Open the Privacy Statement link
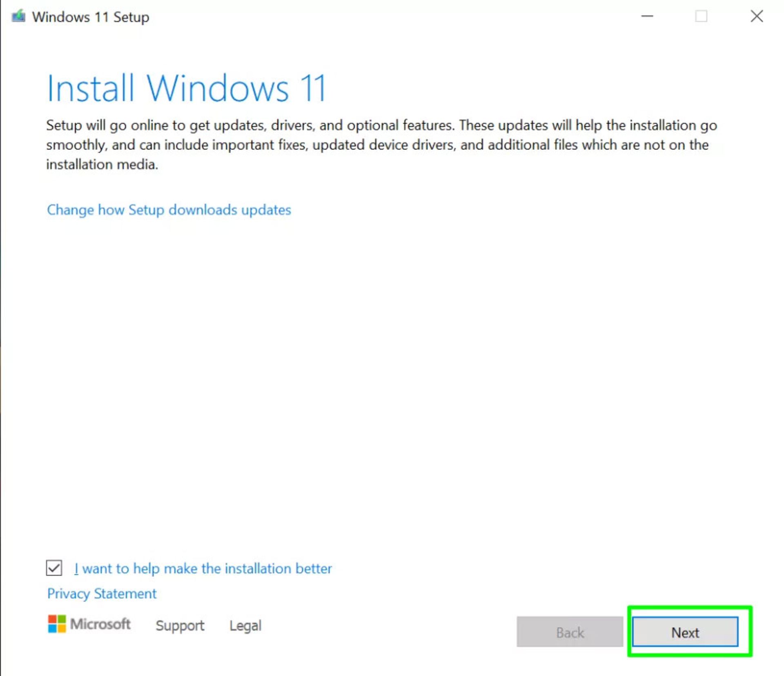The image size is (784, 676). [102, 593]
